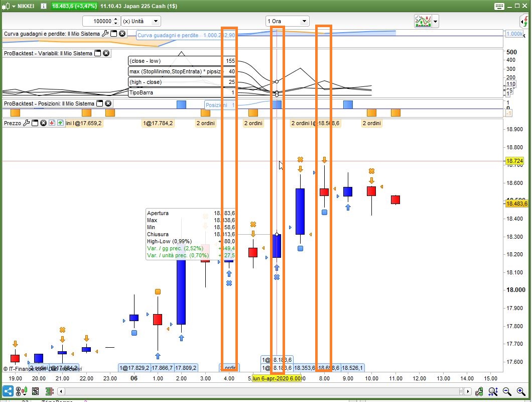The width and height of the screenshot is (532, 402).
Task: Open Prezzo panel settings with the wrench icon
Action: (x=27, y=123)
